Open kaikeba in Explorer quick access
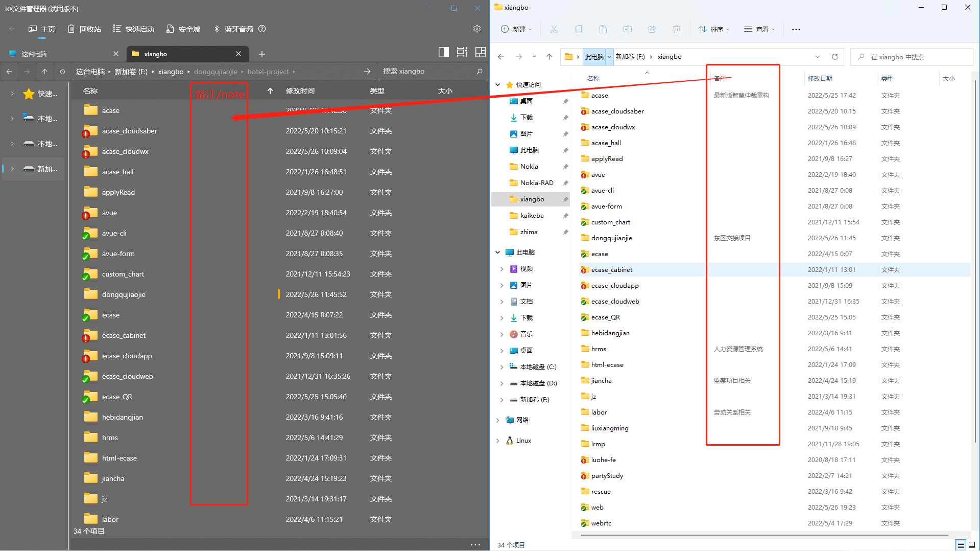This screenshot has height=551, width=980. tap(532, 216)
